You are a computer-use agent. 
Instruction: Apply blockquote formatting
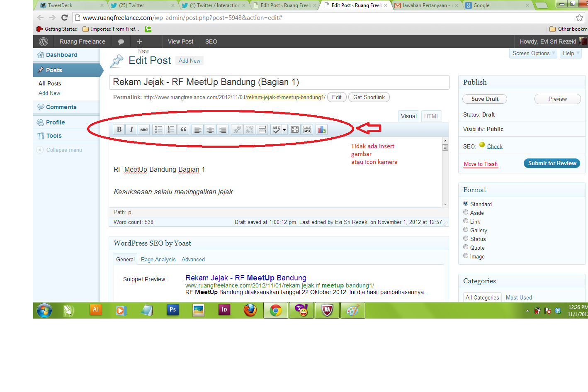(183, 129)
